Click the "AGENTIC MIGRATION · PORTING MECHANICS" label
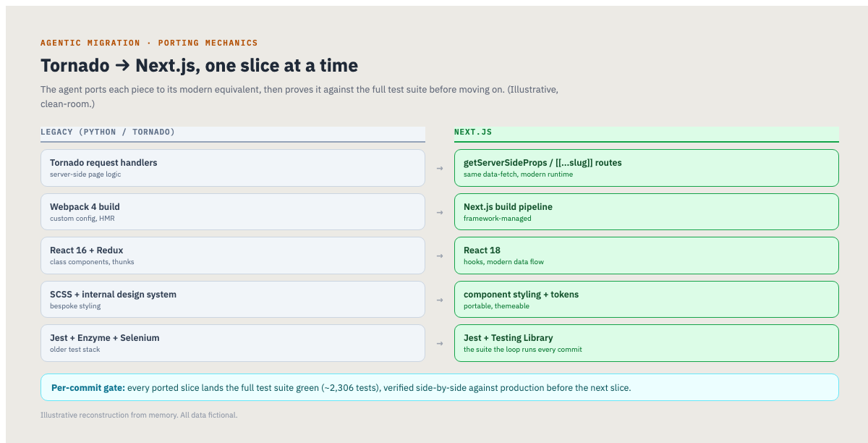This screenshot has height=443, width=868. click(x=149, y=43)
